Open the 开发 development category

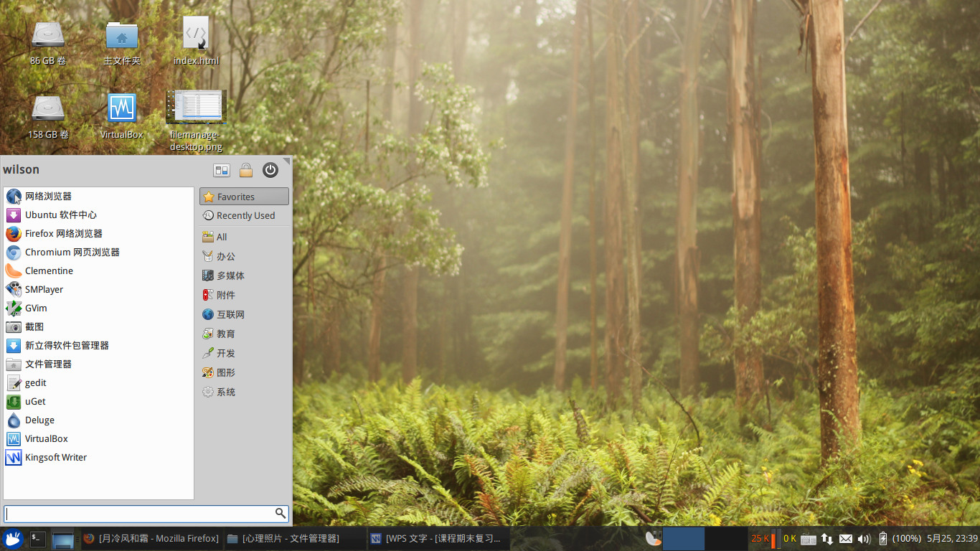tap(244, 353)
